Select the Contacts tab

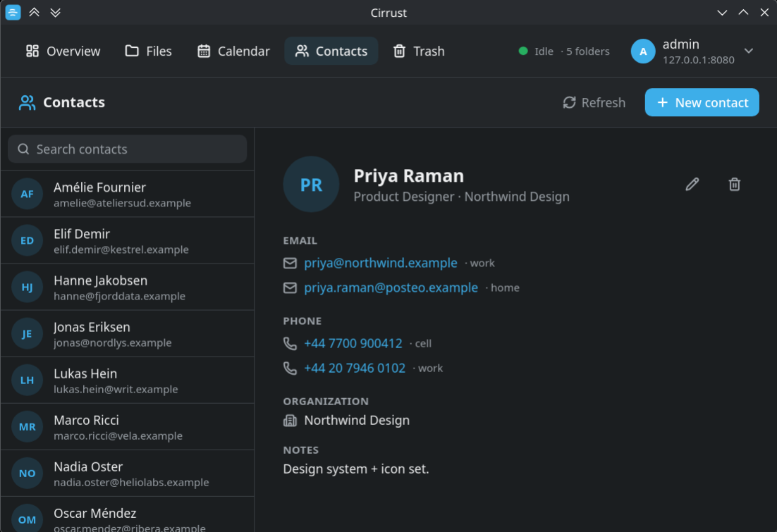(x=331, y=51)
